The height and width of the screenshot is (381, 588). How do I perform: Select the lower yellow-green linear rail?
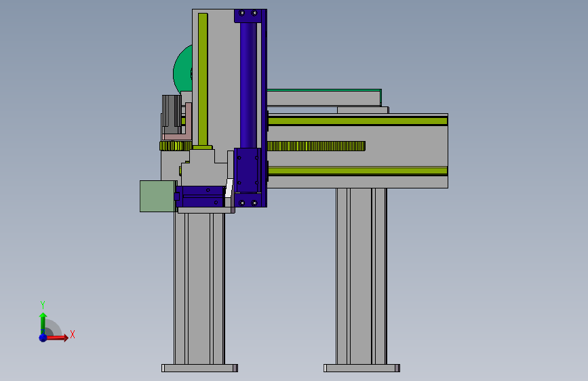[x=357, y=171]
